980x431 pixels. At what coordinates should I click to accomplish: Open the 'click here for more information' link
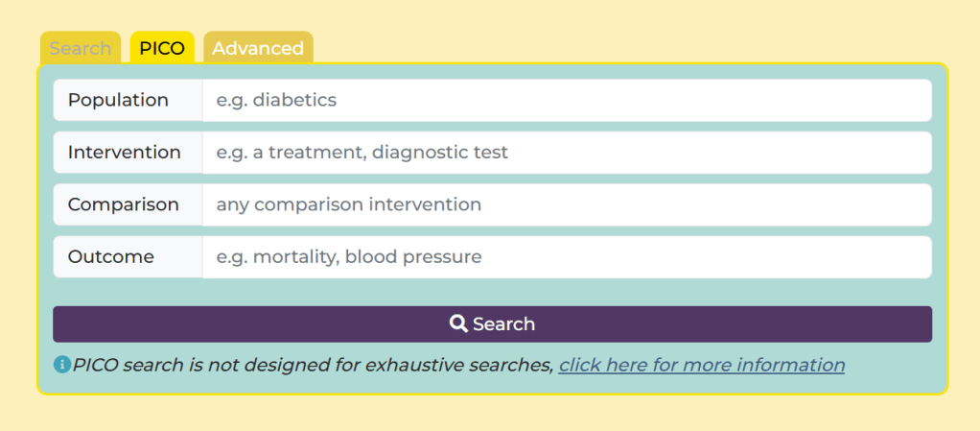[702, 365]
